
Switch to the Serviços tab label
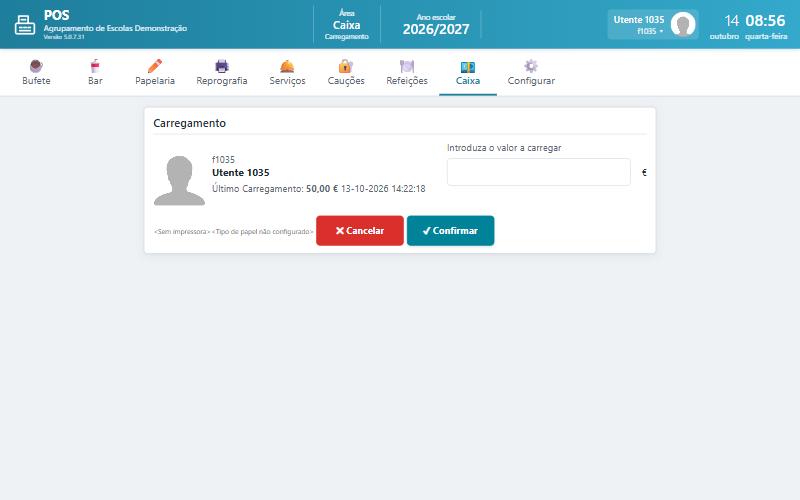[287, 81]
